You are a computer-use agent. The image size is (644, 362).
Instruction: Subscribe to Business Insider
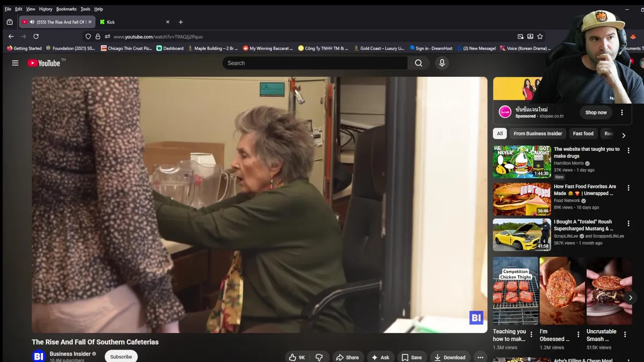tap(121, 356)
